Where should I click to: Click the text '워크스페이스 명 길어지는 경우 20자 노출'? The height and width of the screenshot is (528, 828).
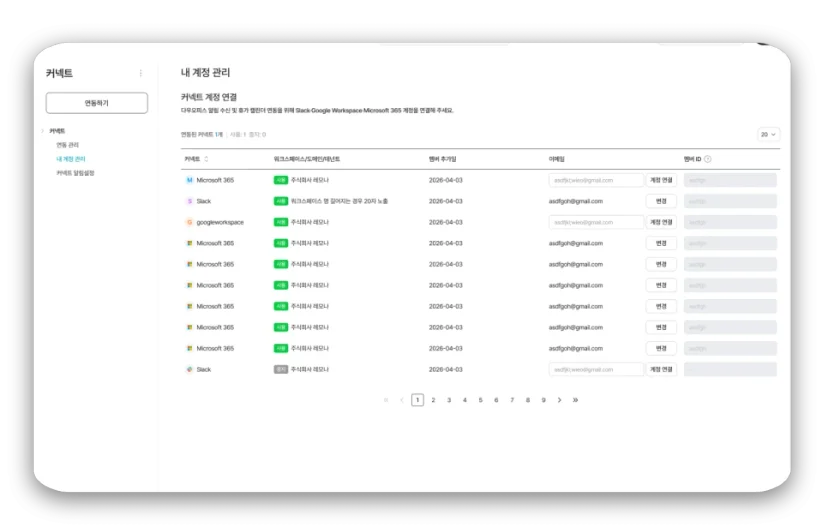pos(340,201)
